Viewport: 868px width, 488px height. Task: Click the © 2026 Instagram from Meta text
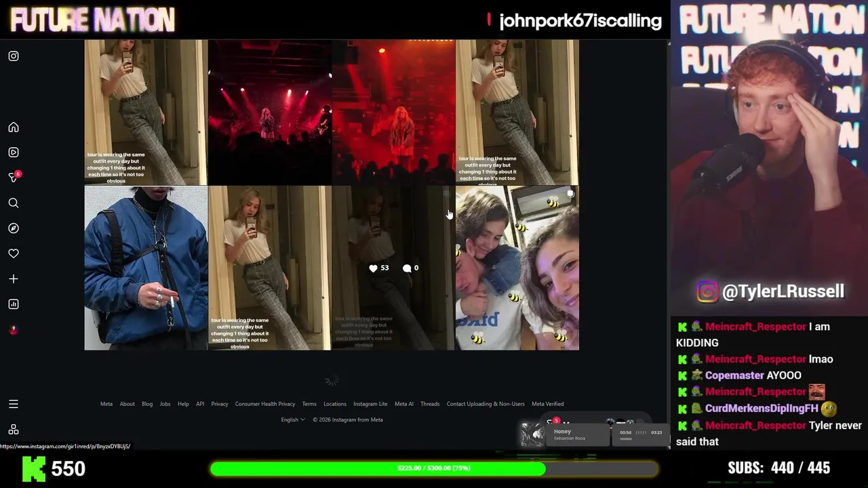point(348,420)
